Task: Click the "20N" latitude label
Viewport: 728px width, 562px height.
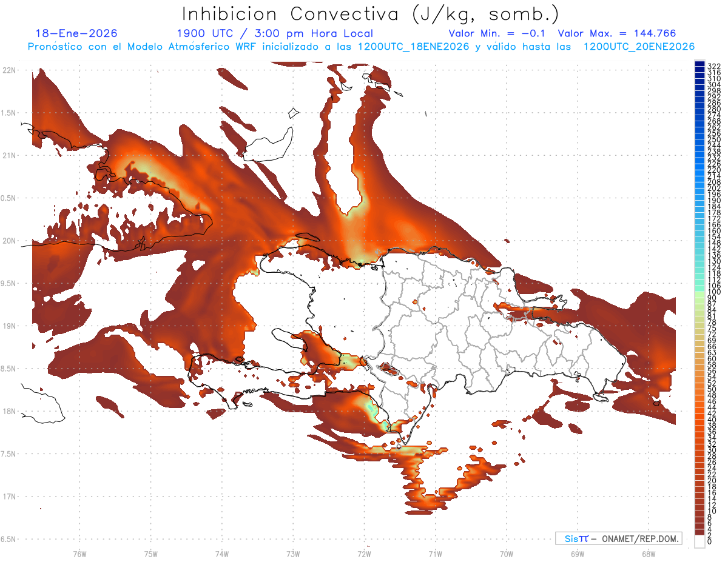Action: pyautogui.click(x=9, y=241)
